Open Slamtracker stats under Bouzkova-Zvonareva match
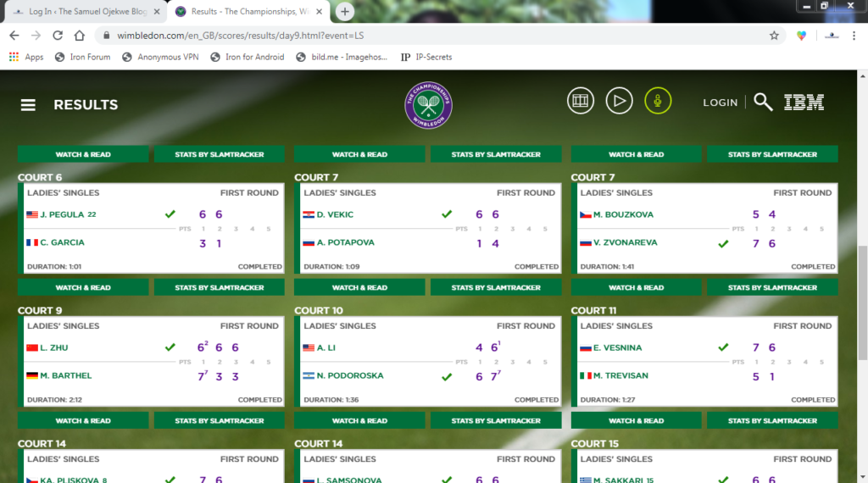Viewport: 868px width, 483px height. pyautogui.click(x=772, y=288)
